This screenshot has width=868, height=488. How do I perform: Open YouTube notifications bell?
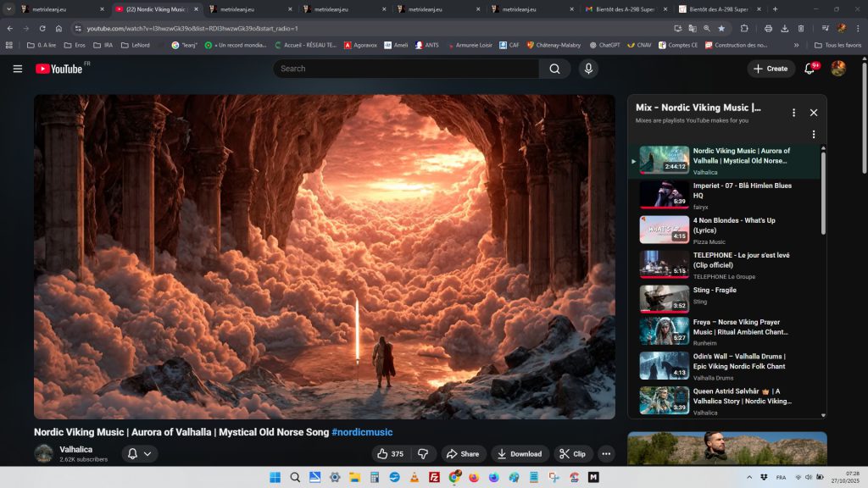[810, 69]
